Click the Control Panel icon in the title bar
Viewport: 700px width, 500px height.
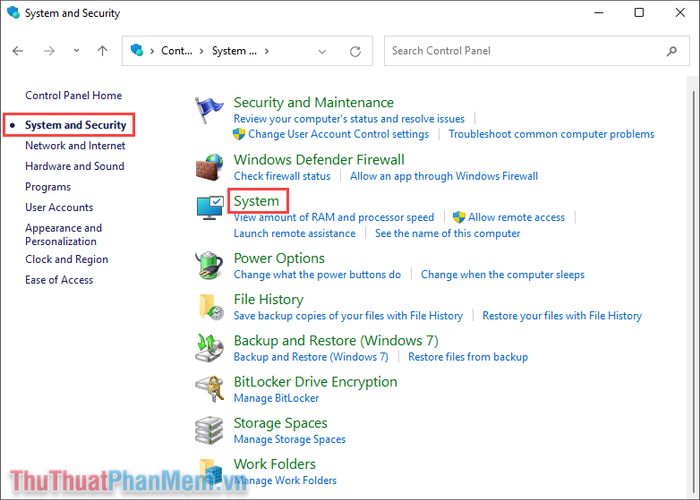click(13, 12)
